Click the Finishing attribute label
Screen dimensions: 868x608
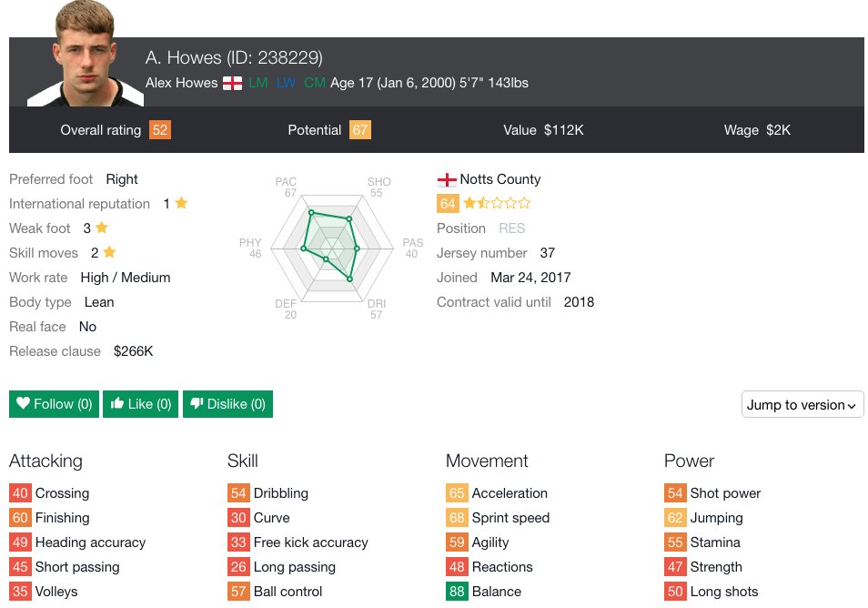pos(62,518)
